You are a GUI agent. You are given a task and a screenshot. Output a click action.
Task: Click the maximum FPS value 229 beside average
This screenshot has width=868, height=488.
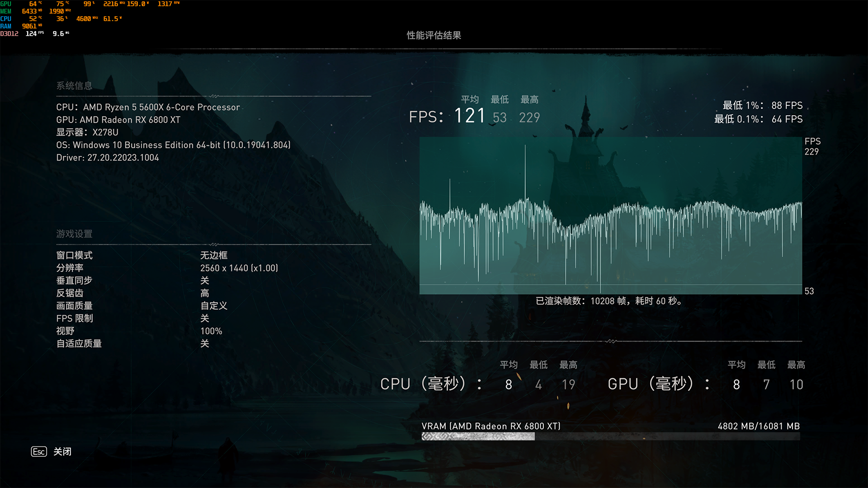[x=529, y=118]
